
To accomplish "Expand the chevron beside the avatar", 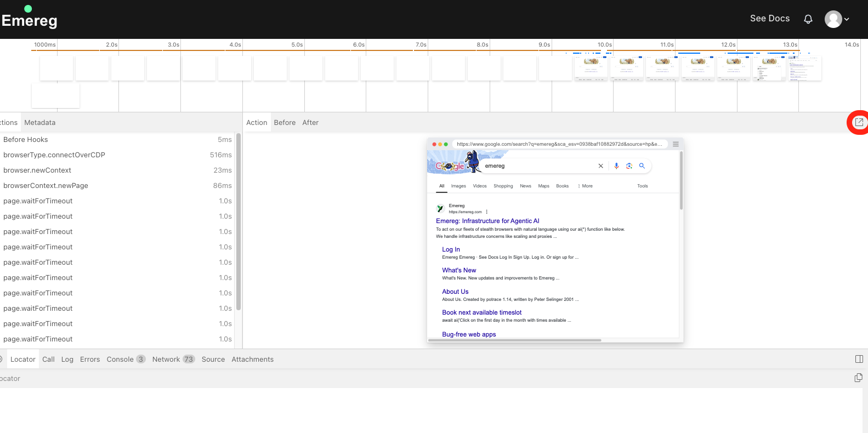I will tap(847, 19).
